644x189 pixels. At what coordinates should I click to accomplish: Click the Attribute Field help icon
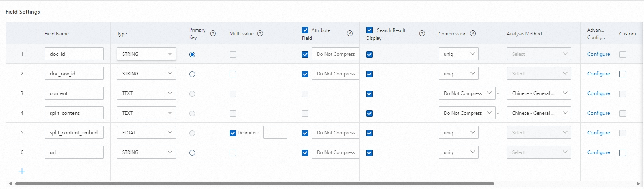click(350, 34)
